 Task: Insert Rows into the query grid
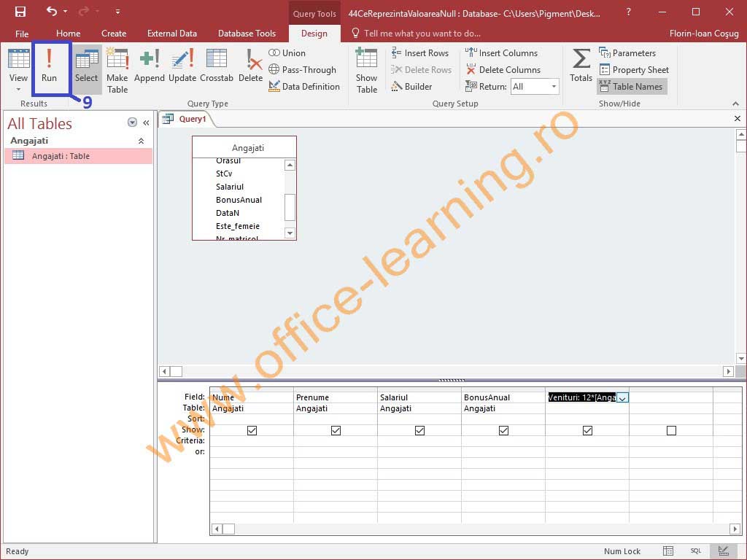[419, 52]
